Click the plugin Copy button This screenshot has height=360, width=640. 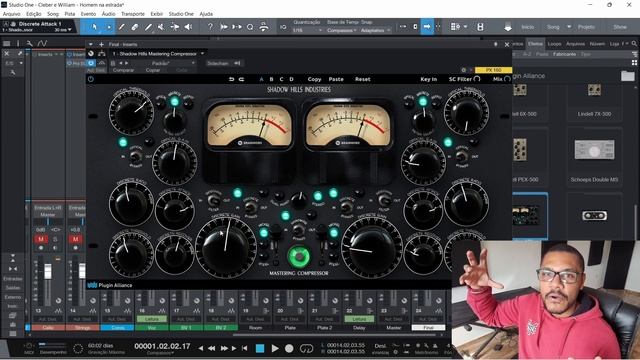[314, 79]
